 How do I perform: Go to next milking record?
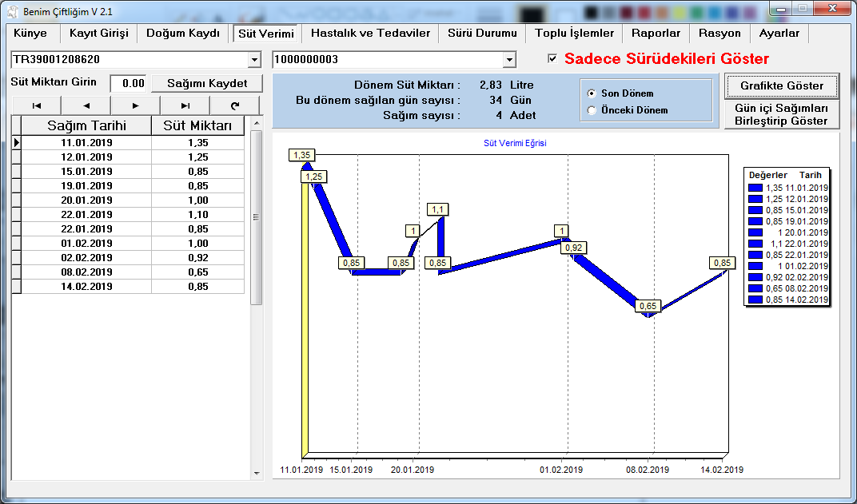pyautogui.click(x=135, y=105)
